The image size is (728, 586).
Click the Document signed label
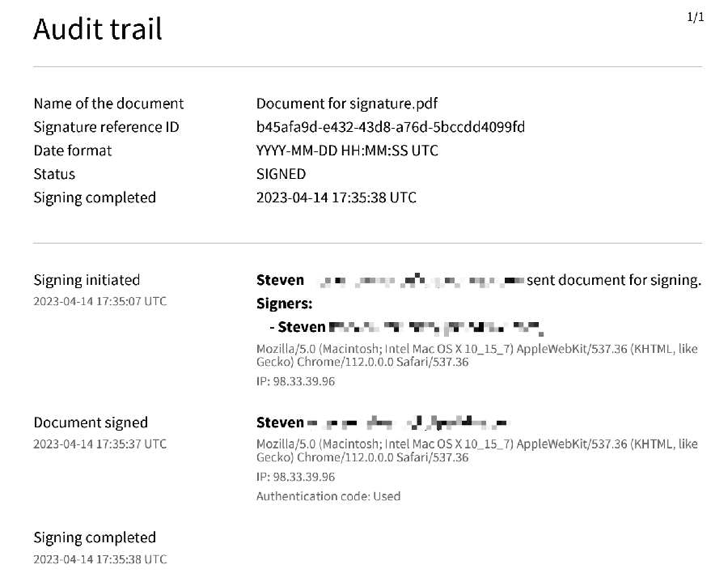pos(91,423)
